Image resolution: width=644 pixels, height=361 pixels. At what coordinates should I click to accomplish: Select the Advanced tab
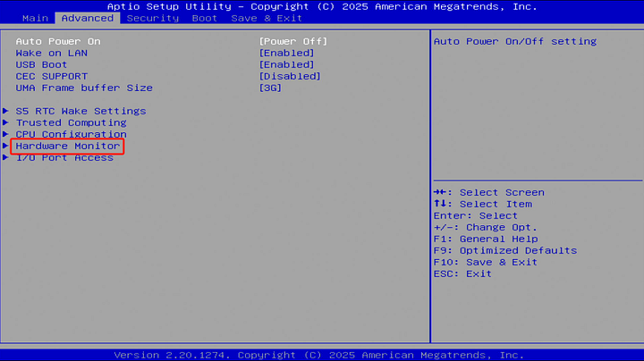coord(88,18)
